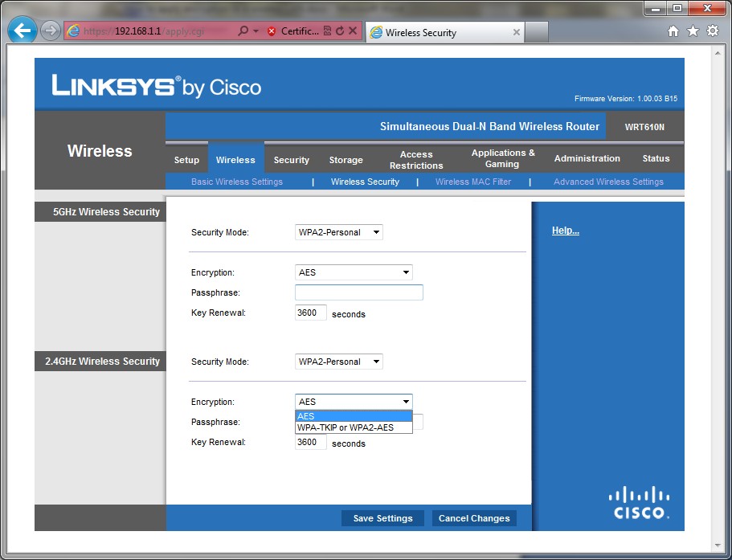Click the search magnifier in address bar
Viewport: 732px width, 560px height.
coord(243,31)
